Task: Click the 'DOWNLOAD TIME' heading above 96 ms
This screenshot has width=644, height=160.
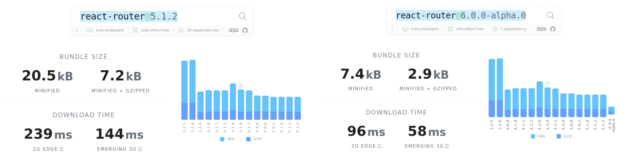Action: 396,112
